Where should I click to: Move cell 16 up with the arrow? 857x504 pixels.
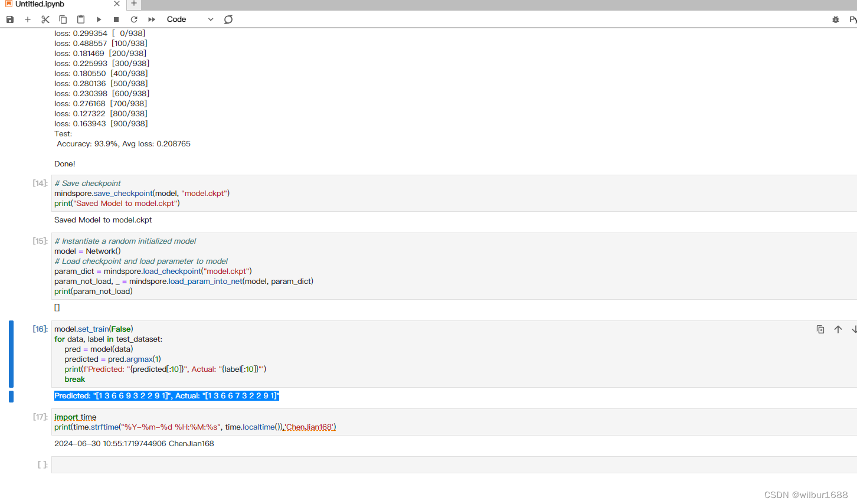pos(838,329)
